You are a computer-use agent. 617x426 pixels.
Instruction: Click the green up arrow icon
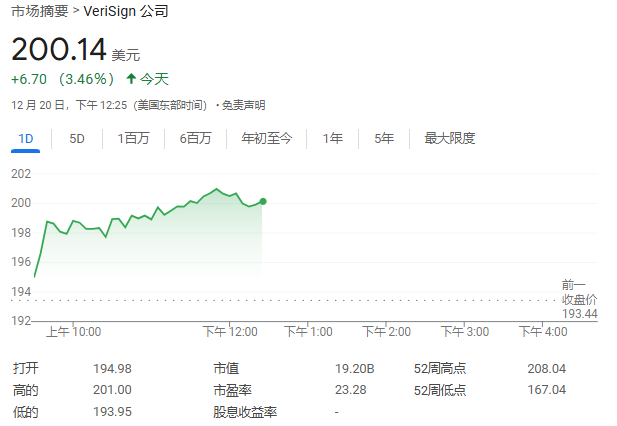(x=130, y=78)
